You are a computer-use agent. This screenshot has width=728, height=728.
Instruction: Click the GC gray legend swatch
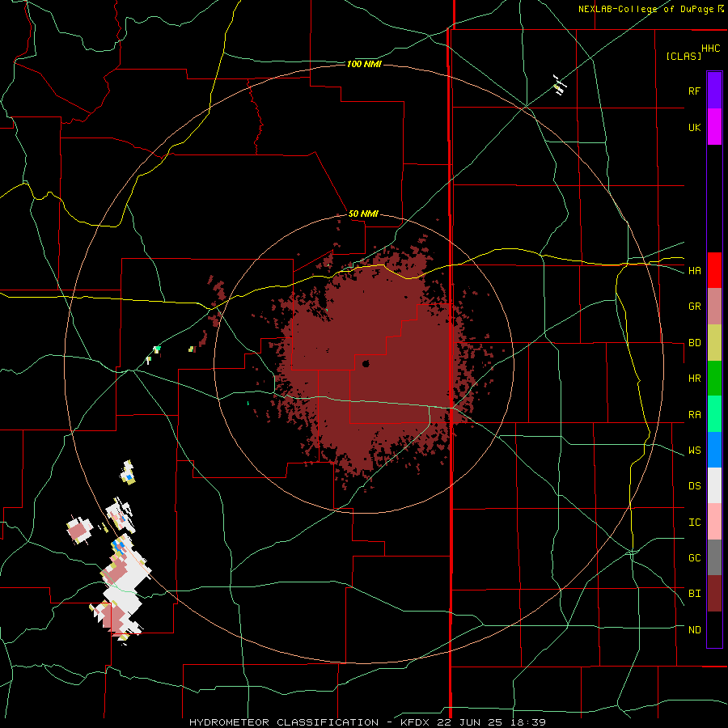[x=714, y=557]
